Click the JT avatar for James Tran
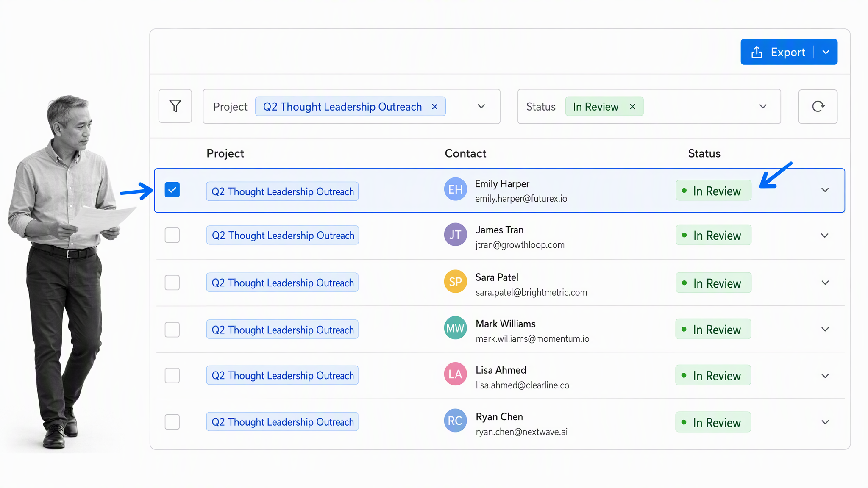The width and height of the screenshot is (868, 488). click(456, 235)
